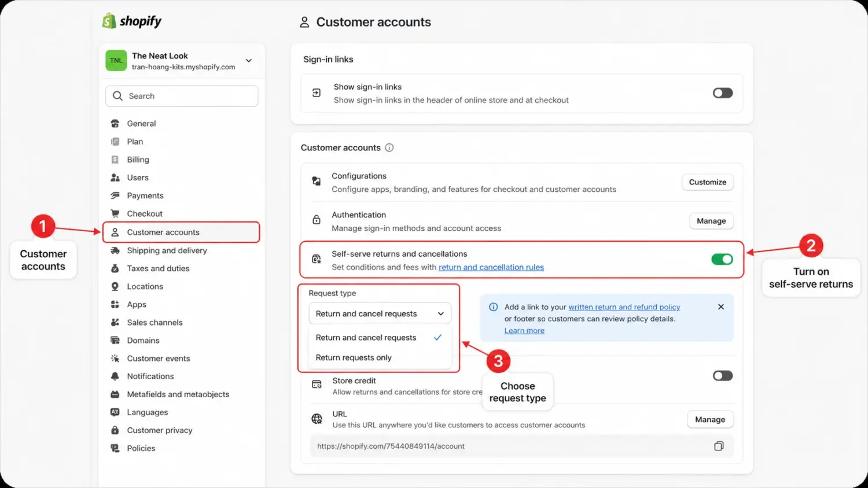Viewport: 868px width, 488px height.
Task: Click Manage button for Authentication
Action: pyautogui.click(x=711, y=221)
